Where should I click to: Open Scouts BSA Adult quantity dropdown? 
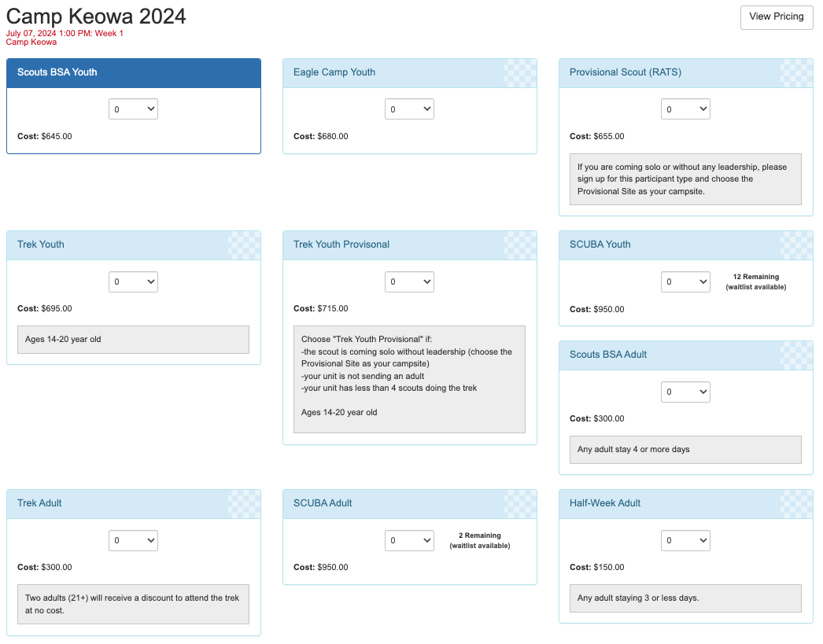(685, 392)
